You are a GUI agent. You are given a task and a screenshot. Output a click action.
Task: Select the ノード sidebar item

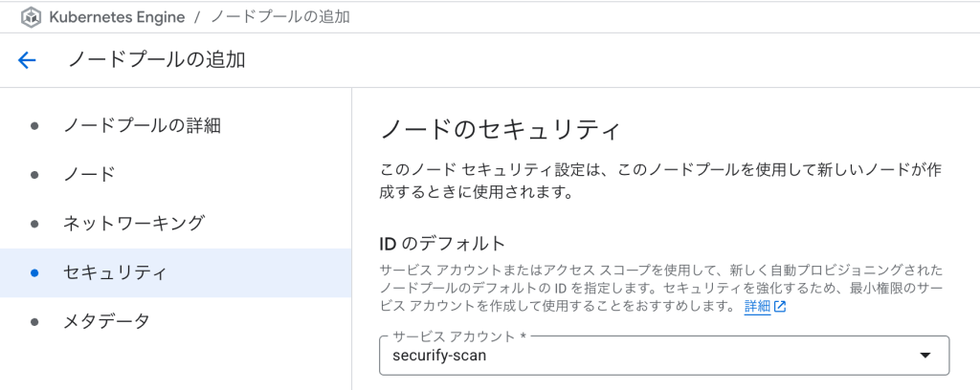coord(176,174)
